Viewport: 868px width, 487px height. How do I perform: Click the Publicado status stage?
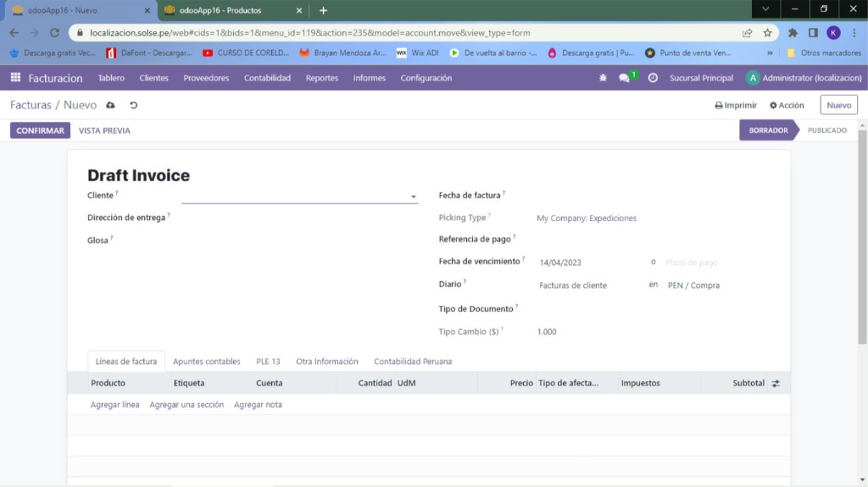826,130
